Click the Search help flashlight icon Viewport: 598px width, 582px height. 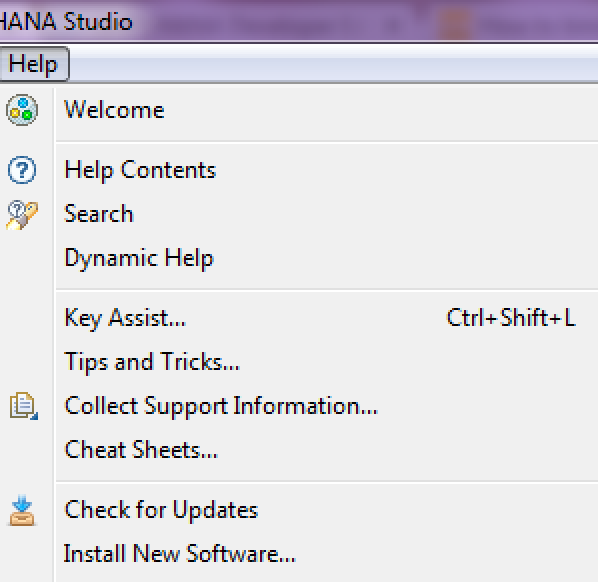point(22,215)
